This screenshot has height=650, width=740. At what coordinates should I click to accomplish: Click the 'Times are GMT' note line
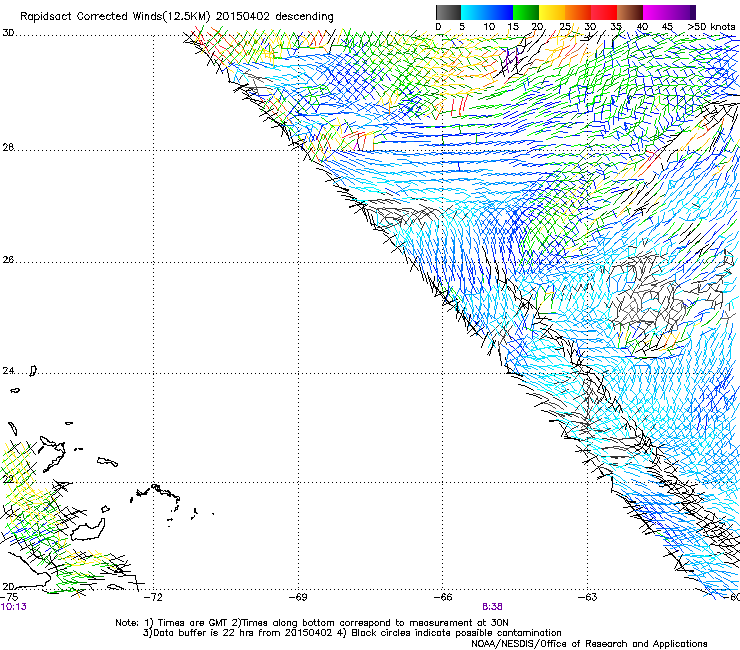coord(312,623)
